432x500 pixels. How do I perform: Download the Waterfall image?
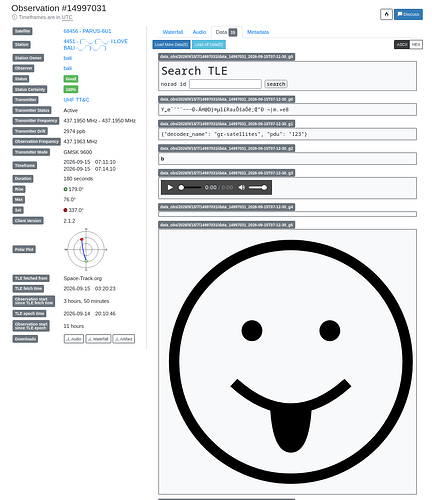[98, 339]
